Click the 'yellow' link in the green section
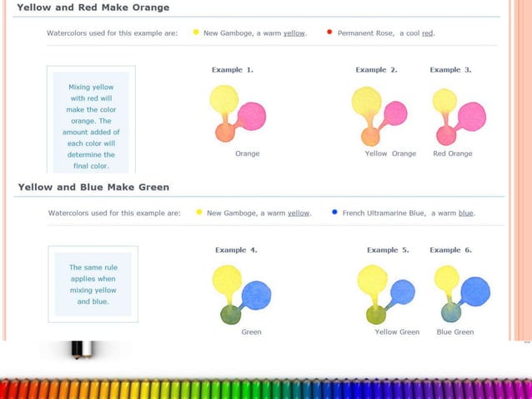This screenshot has width=532, height=399. point(299,213)
